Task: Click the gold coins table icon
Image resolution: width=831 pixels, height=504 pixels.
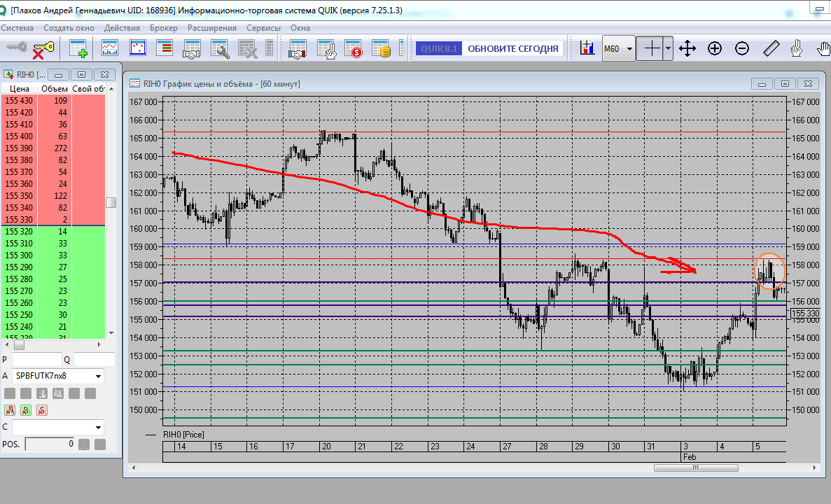Action: click(x=382, y=48)
